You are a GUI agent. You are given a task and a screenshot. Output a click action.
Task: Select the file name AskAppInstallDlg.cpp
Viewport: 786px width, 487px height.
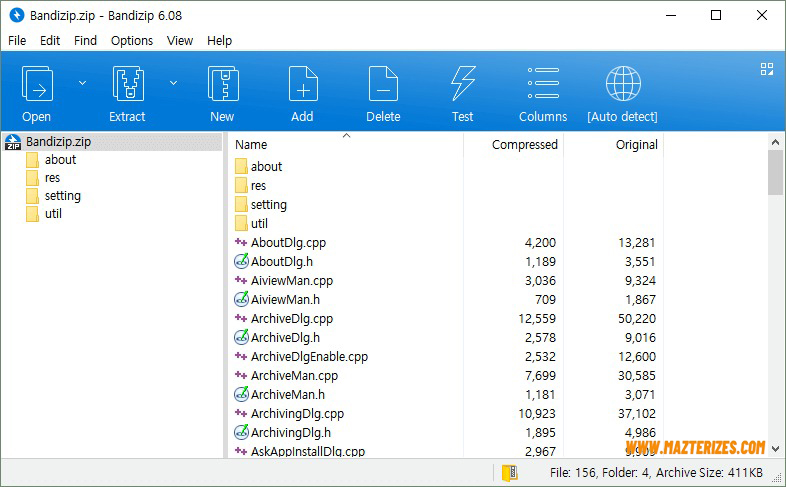(x=308, y=451)
